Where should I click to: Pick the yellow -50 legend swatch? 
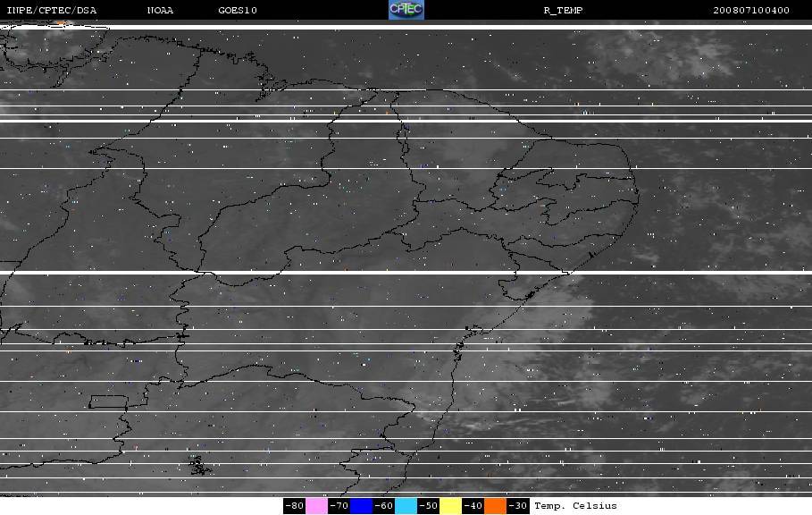450,506
